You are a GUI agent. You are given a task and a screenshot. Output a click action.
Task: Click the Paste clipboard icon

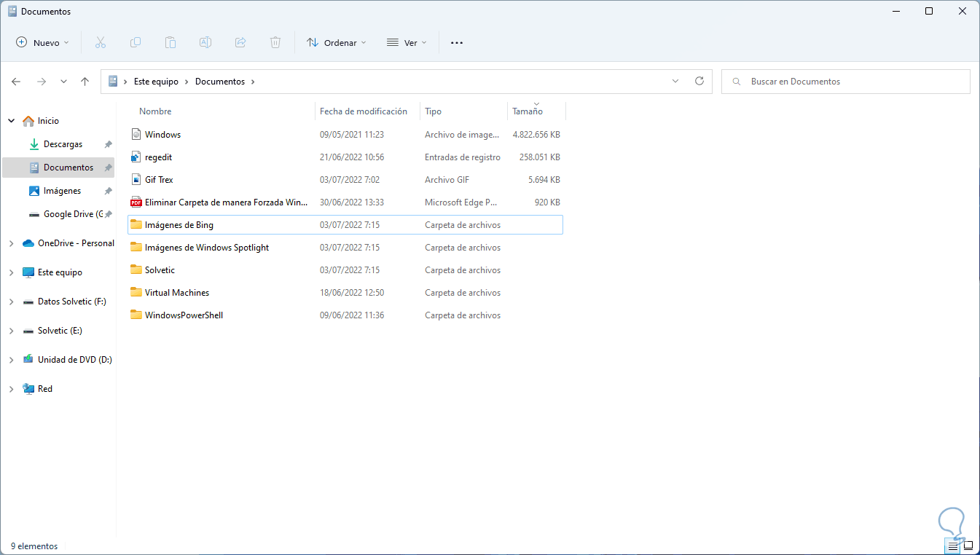click(170, 43)
